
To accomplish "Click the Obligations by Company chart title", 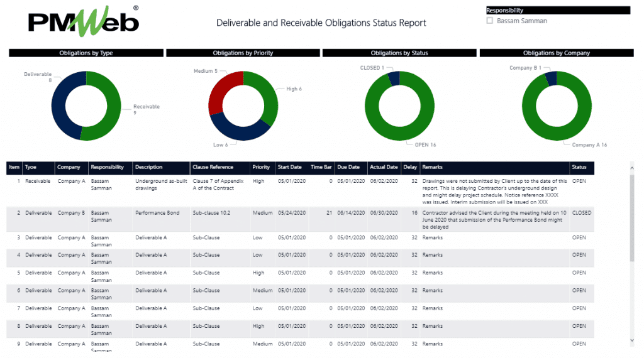I will pyautogui.click(x=557, y=53).
